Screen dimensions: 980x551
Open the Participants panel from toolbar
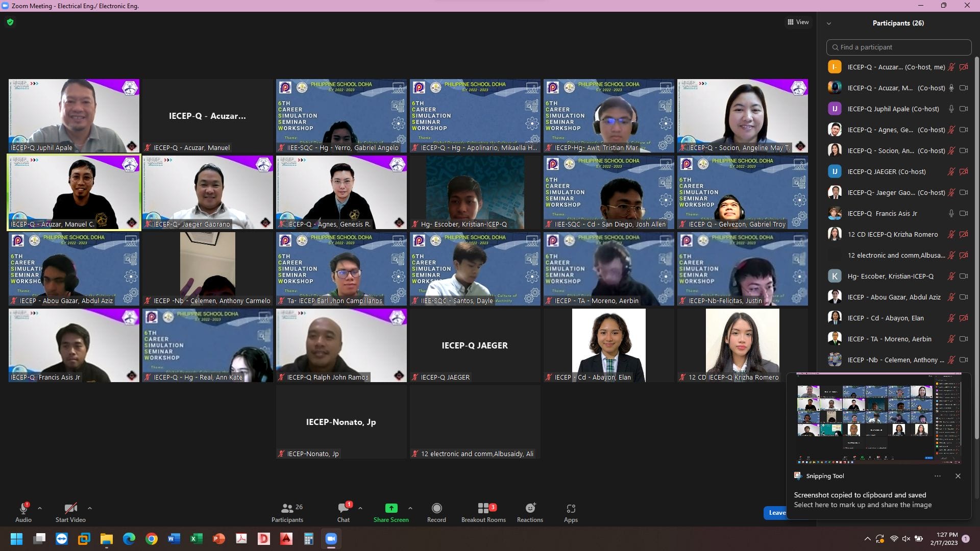[287, 512]
